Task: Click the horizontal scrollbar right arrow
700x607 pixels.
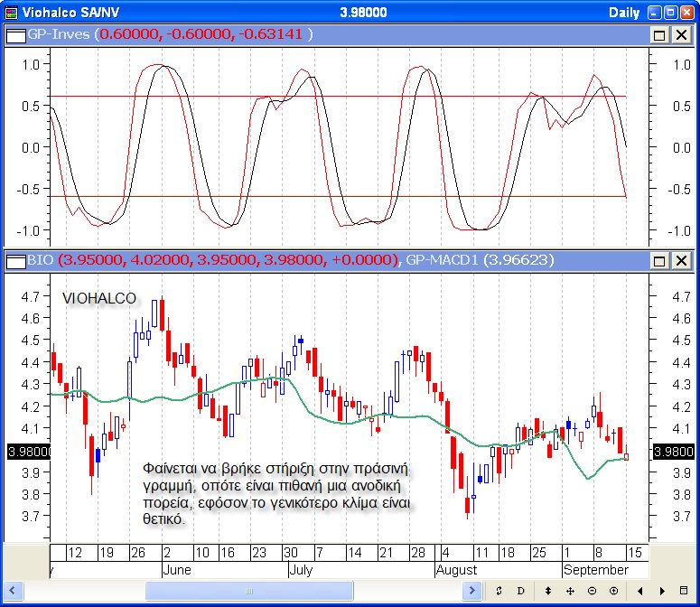Action: tap(471, 591)
